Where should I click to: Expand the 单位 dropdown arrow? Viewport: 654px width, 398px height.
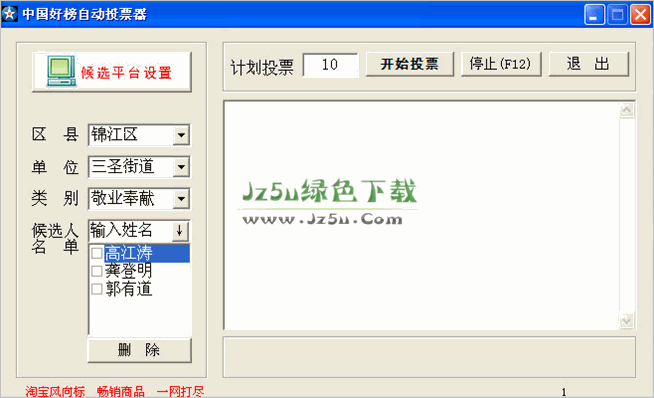181,167
